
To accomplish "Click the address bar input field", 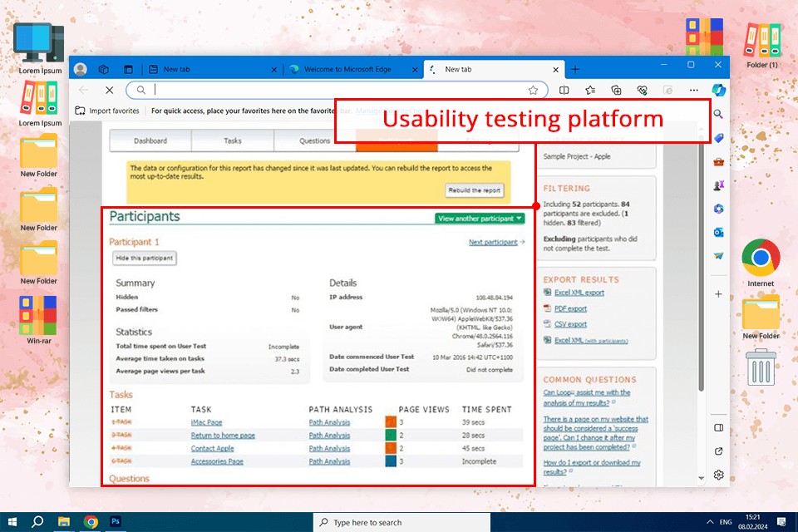I will tap(336, 90).
